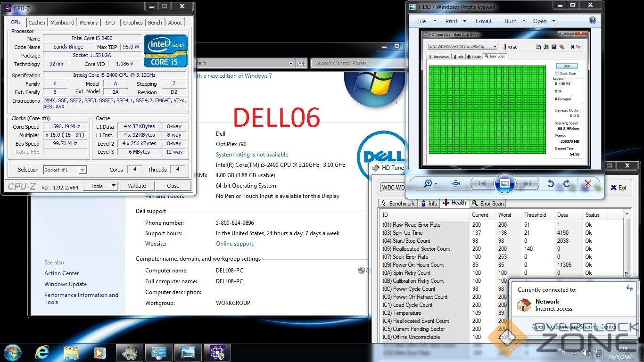Click the Search Control Panel field

(357, 63)
